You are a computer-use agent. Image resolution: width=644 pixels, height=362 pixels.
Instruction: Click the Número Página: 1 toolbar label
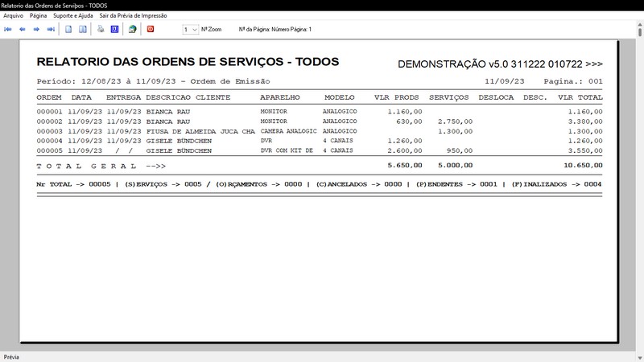291,30
